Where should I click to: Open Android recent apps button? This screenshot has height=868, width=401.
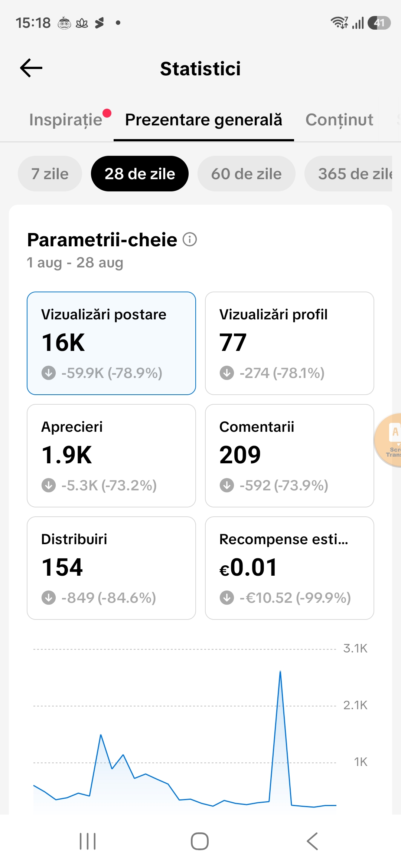(88, 841)
